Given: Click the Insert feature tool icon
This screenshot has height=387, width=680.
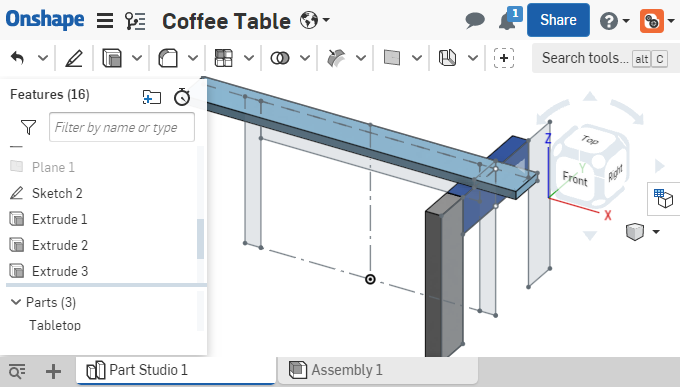Looking at the screenshot, I should coord(504,58).
